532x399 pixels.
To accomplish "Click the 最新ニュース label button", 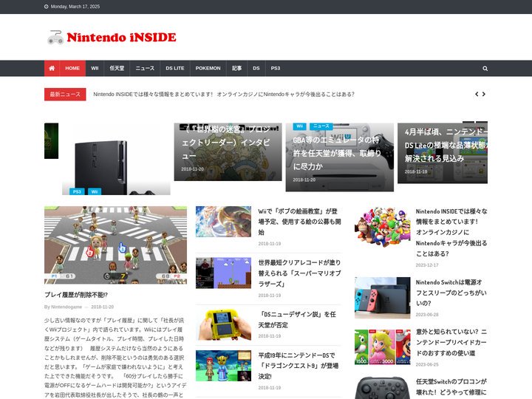I will click(65, 95).
